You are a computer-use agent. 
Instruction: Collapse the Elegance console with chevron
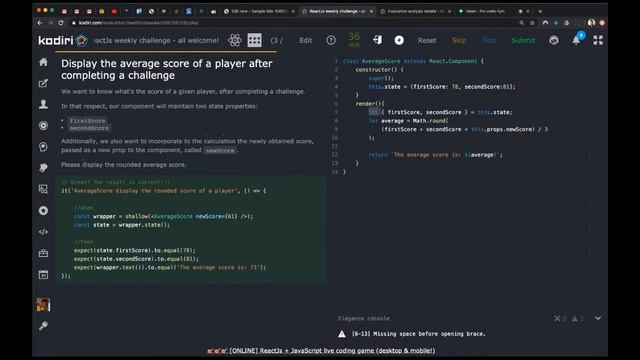598,318
